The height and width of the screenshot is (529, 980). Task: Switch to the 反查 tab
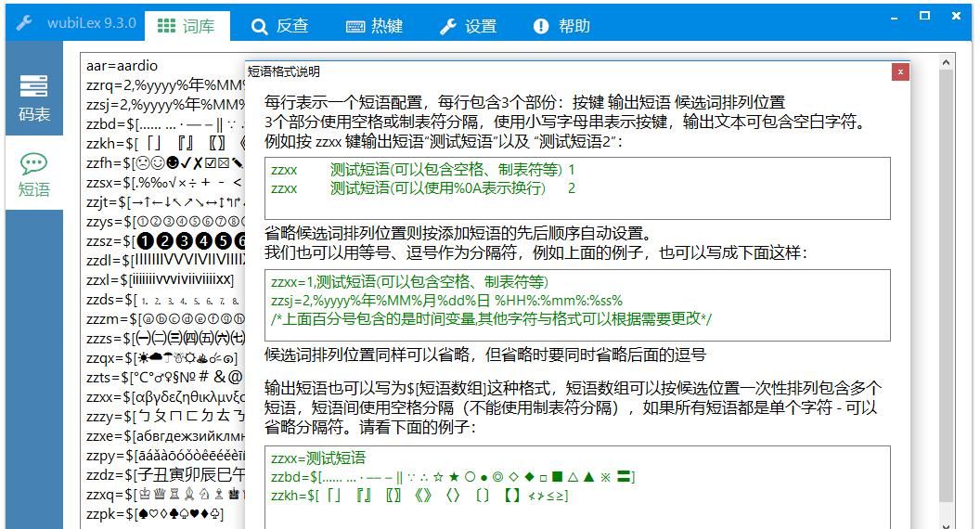280,26
